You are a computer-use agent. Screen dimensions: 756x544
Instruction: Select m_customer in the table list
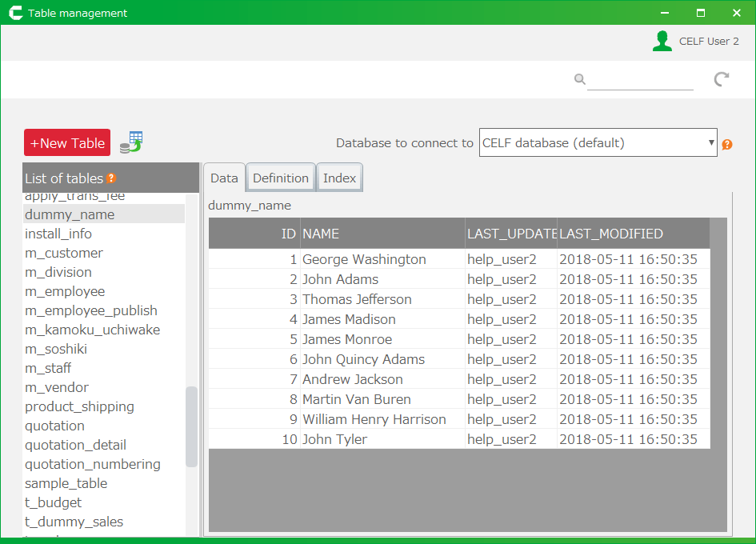[x=64, y=253]
